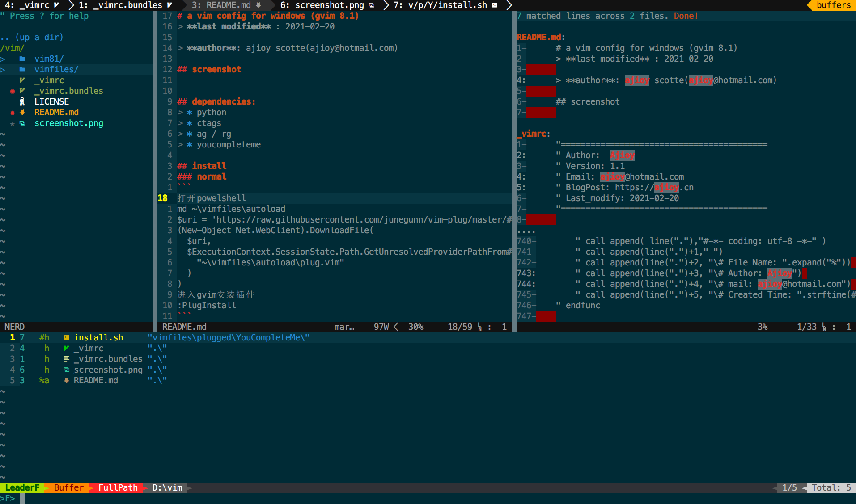The image size is (856, 504).
Task: Click the vim icon beside _vimrc in NERDTree
Action: pyautogui.click(x=22, y=80)
